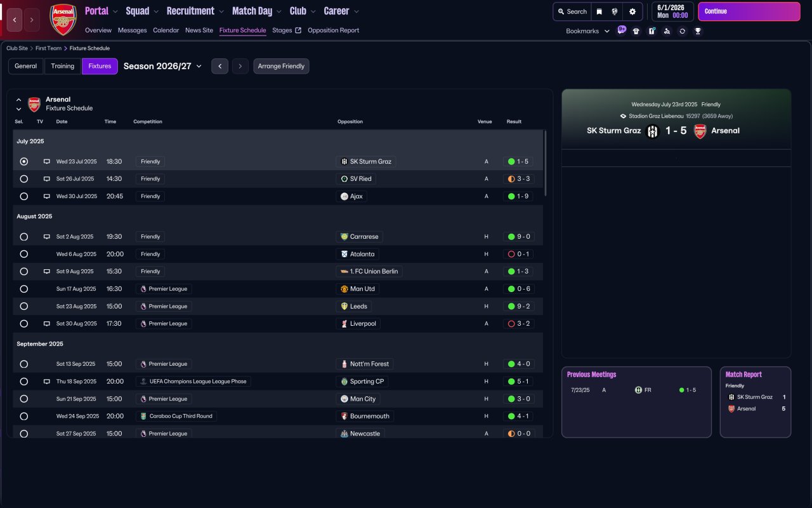This screenshot has height=508, width=812.
Task: Click the TV icon on SV Ried row
Action: (x=46, y=179)
